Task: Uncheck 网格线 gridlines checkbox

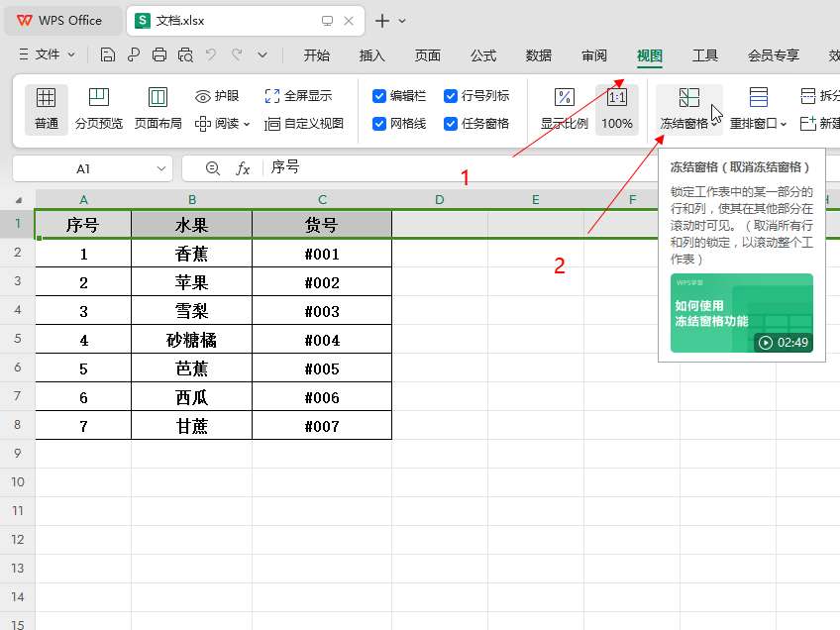Action: pos(379,124)
